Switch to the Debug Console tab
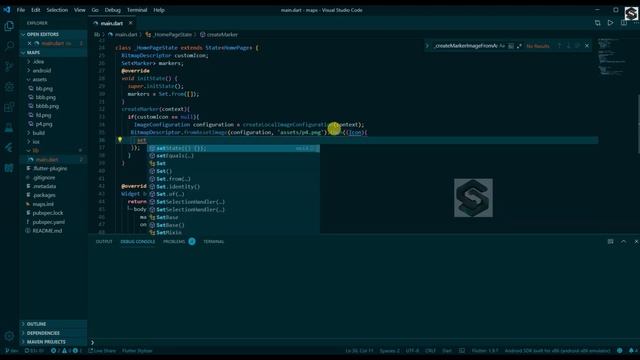640x360 pixels. coord(138,242)
